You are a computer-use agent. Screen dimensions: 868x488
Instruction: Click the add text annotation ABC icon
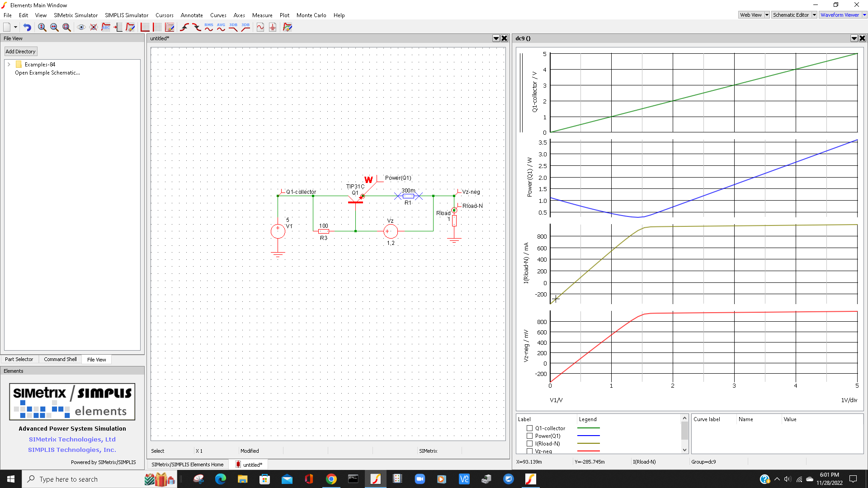(106, 27)
